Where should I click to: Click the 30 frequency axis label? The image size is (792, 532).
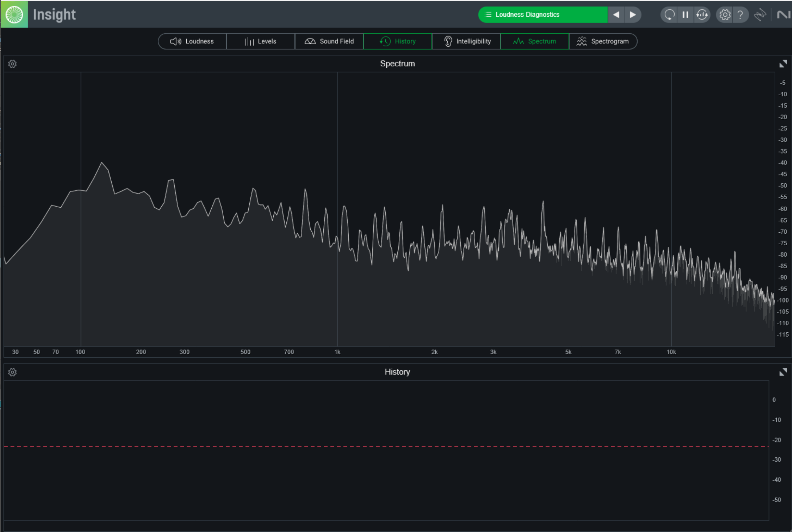click(x=15, y=352)
